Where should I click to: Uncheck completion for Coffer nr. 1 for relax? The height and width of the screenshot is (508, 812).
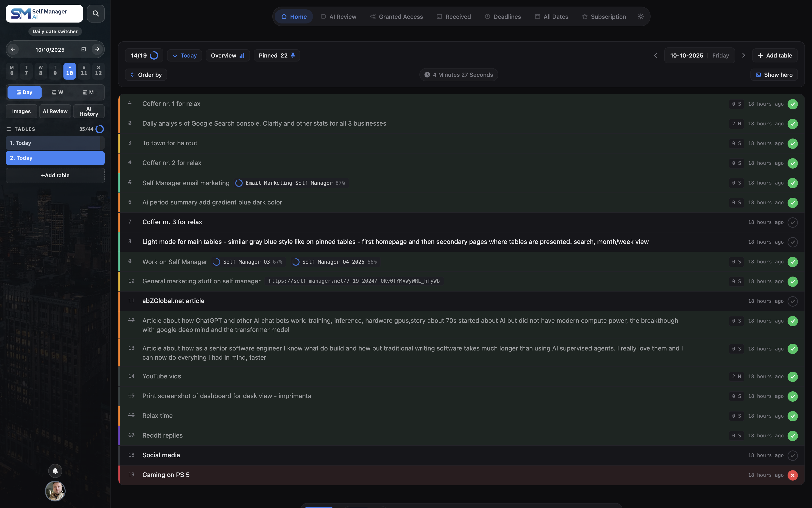tap(792, 104)
